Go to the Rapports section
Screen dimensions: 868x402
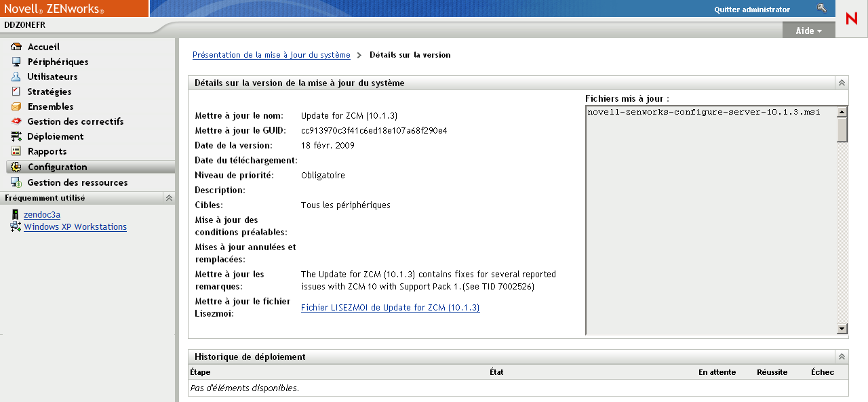pos(47,151)
